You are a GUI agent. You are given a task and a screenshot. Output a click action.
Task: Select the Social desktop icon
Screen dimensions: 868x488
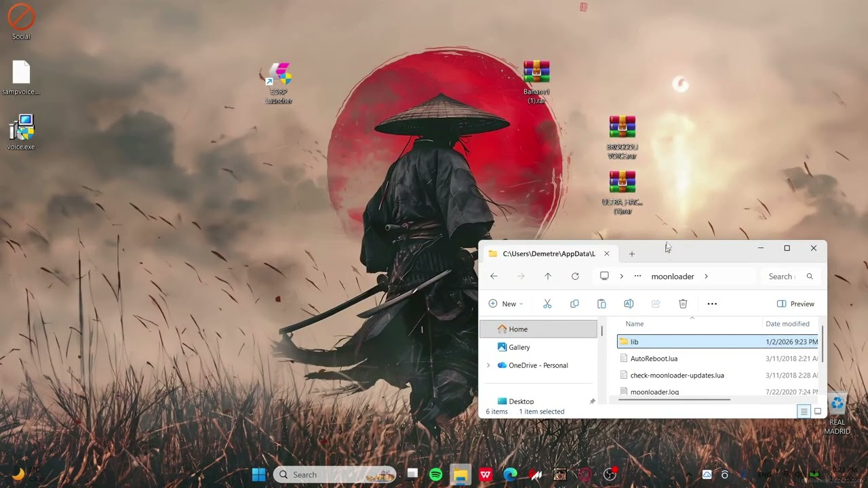point(21,22)
